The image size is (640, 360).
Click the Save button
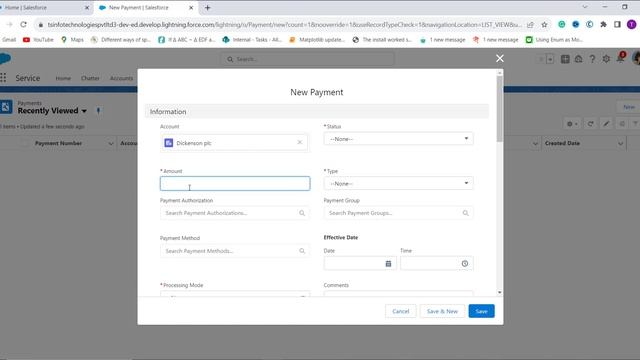tap(481, 311)
